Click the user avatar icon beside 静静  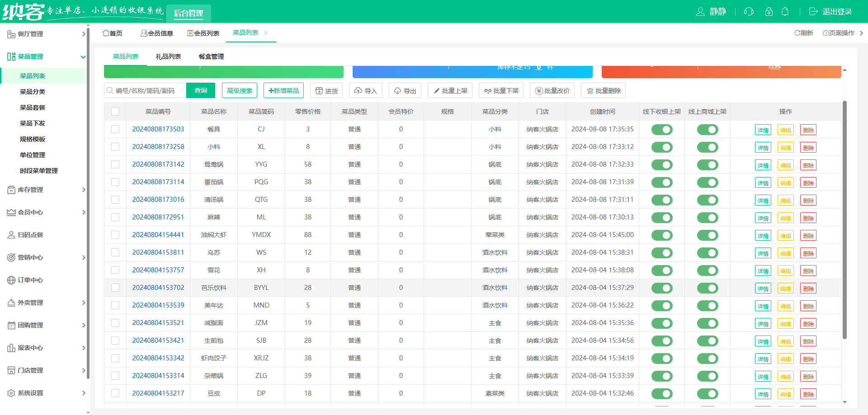[700, 12]
